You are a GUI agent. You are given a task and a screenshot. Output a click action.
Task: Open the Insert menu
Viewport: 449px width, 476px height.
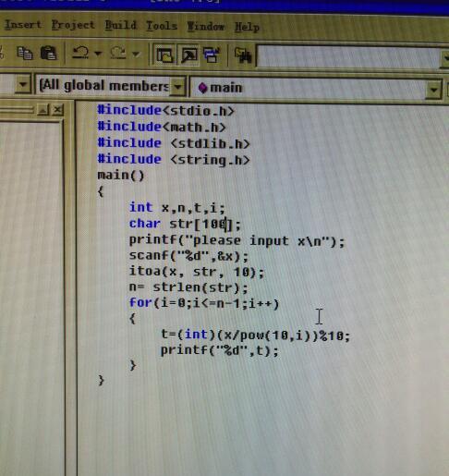tap(23, 24)
